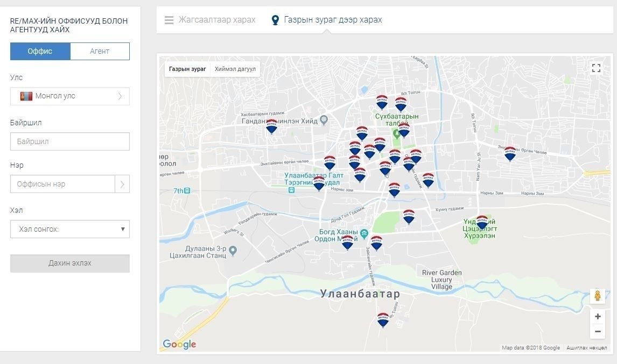Toggle fullscreen map view icon
Screen dimensions: 617x364
coord(596,68)
